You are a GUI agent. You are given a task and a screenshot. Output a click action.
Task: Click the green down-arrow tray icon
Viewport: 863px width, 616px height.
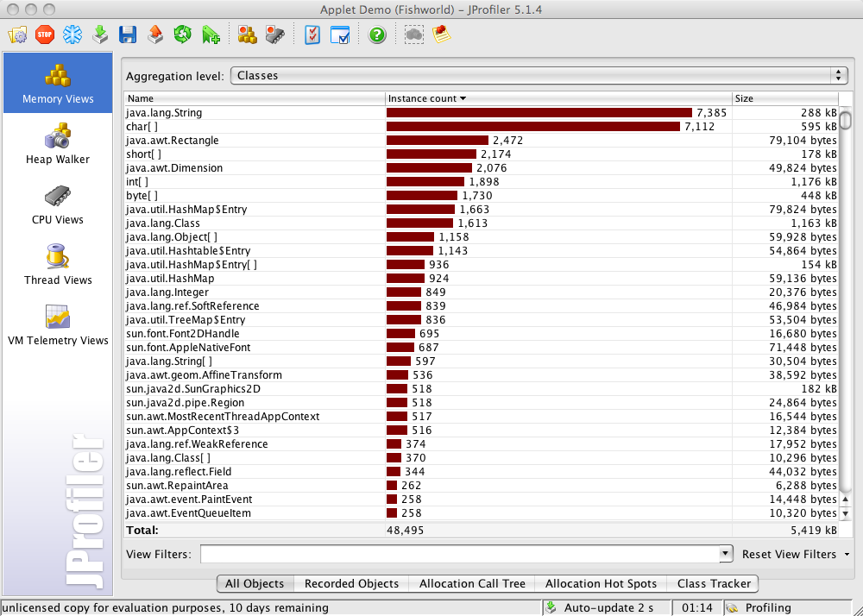click(x=100, y=35)
